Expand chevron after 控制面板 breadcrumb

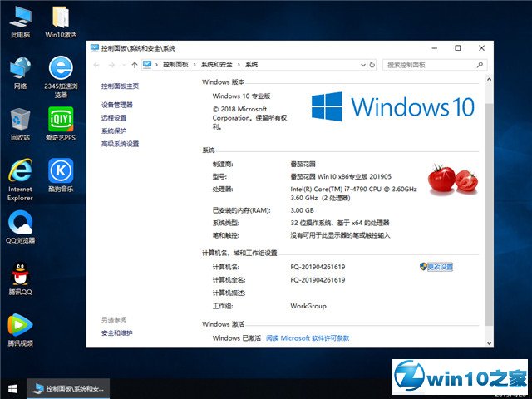pos(195,65)
